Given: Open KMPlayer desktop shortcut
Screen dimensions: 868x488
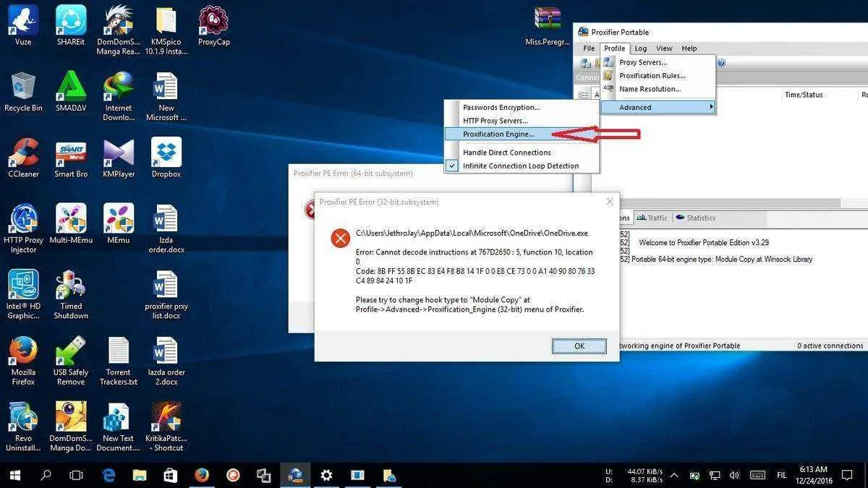Looking at the screenshot, I should click(x=119, y=158).
